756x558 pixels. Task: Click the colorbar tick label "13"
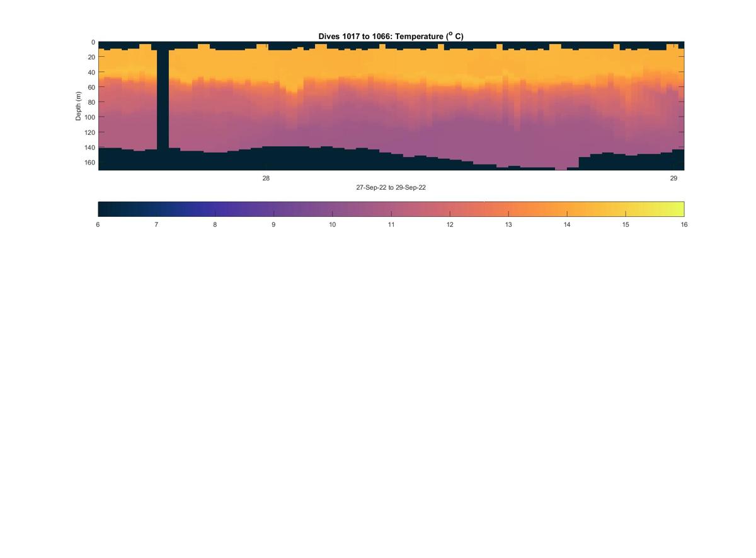(508, 224)
